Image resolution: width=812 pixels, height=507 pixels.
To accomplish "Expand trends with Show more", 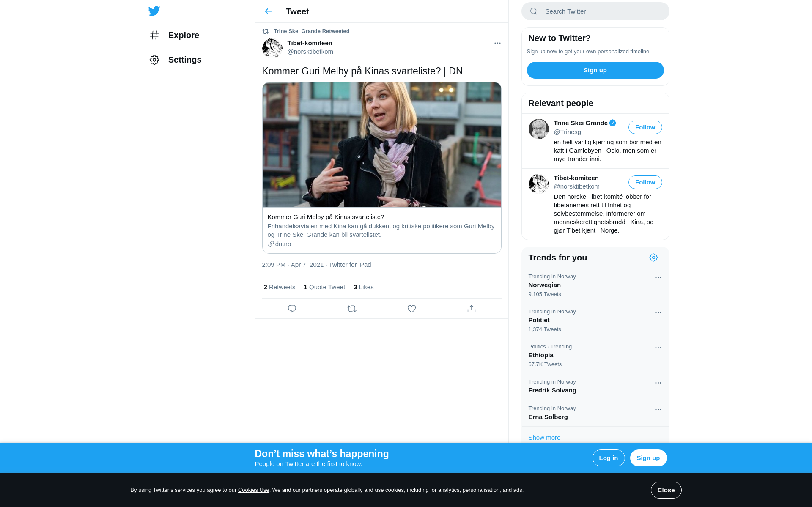I will (544, 438).
